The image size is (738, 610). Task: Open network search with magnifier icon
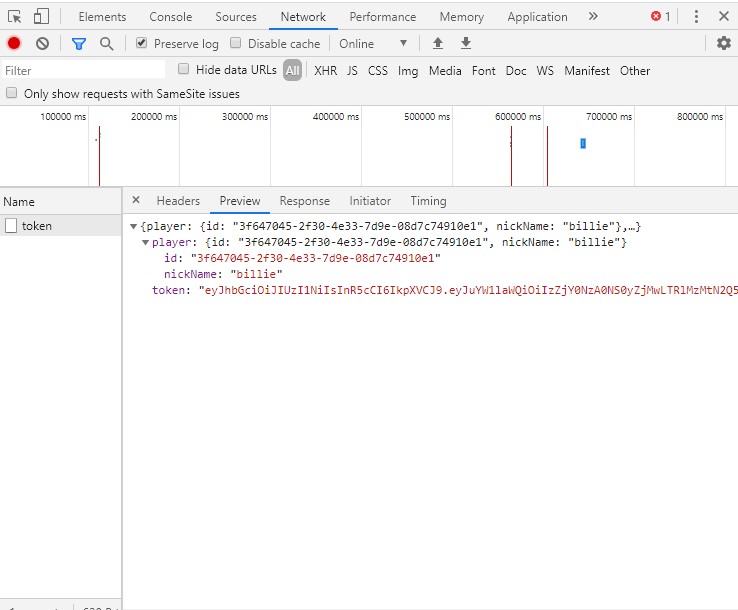(106, 44)
